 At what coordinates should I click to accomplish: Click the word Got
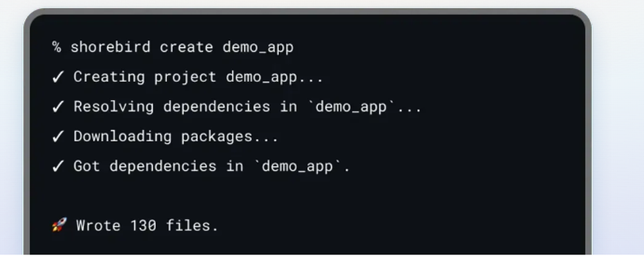tap(87, 166)
